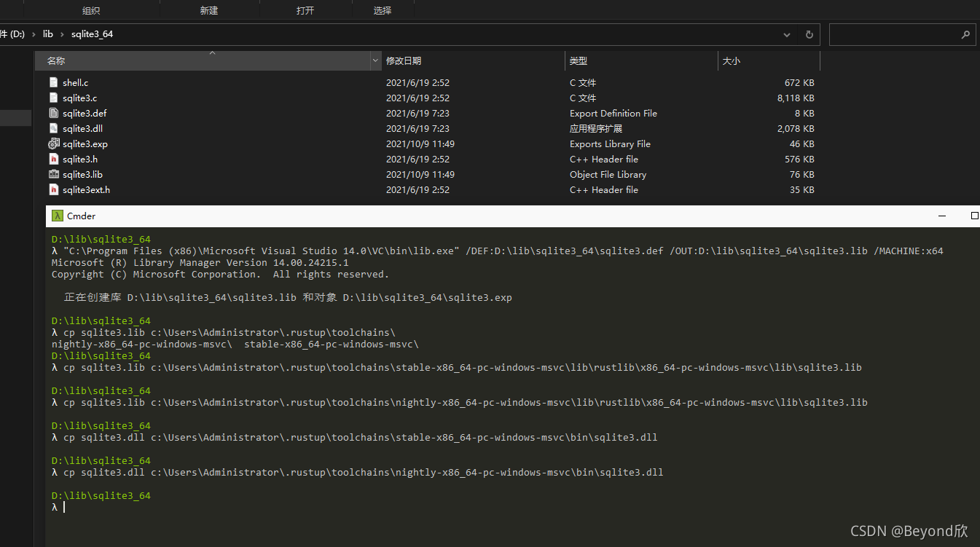Click the Cmder lambda icon in the title bar
This screenshot has height=547, width=980.
click(x=57, y=216)
